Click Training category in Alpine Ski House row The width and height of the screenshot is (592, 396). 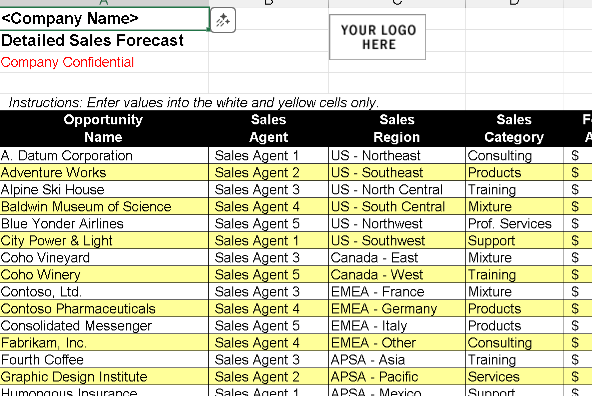(514, 189)
